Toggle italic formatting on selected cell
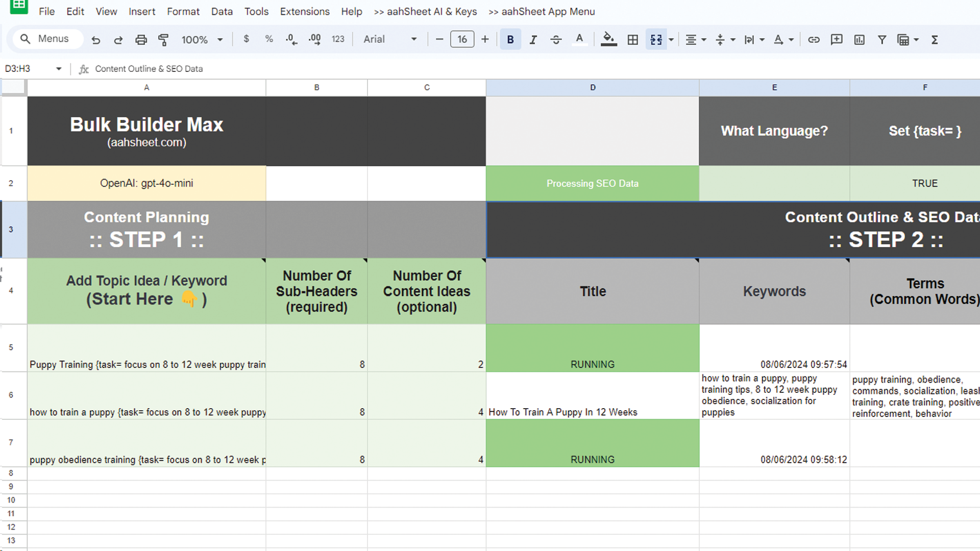980x551 pixels. (x=532, y=39)
